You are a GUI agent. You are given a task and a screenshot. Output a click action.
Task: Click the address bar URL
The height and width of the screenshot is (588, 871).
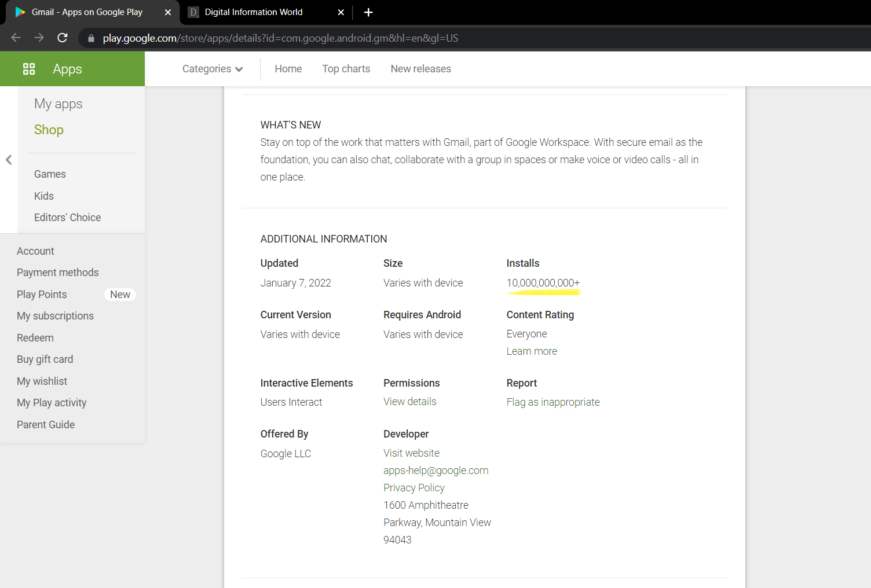[x=280, y=38]
